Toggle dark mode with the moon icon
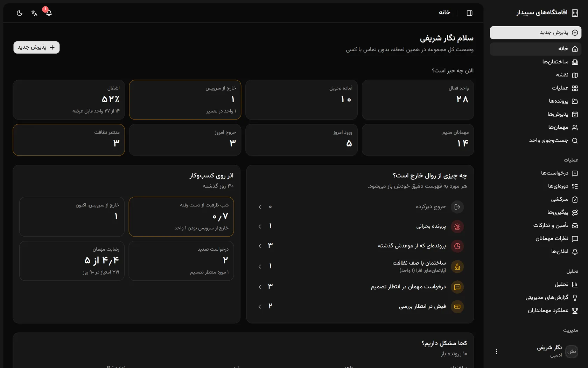Viewport: 588px width, 368px height. pyautogui.click(x=20, y=13)
